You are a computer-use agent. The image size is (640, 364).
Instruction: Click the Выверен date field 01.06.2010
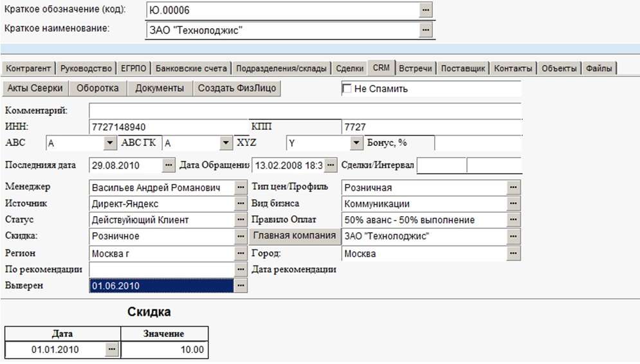tap(161, 286)
